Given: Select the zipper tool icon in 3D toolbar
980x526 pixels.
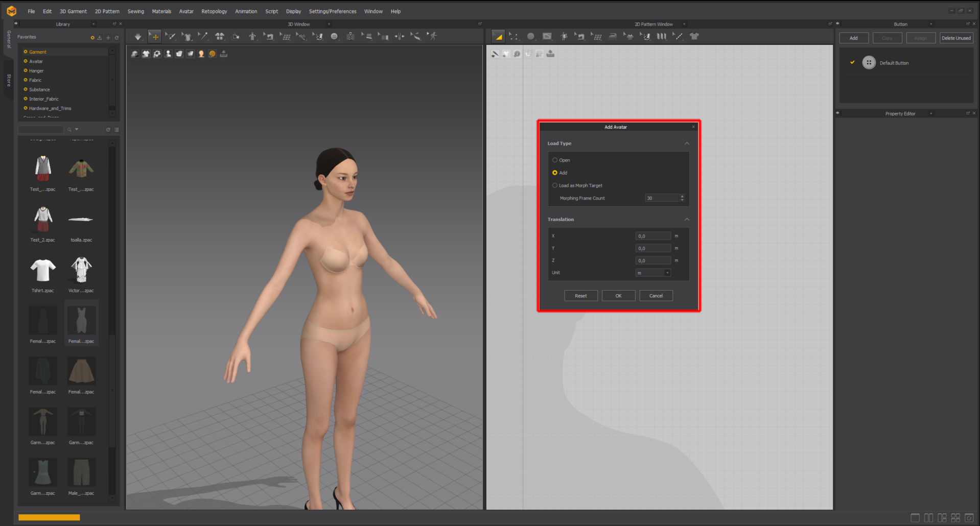Looking at the screenshot, I should [x=351, y=37].
